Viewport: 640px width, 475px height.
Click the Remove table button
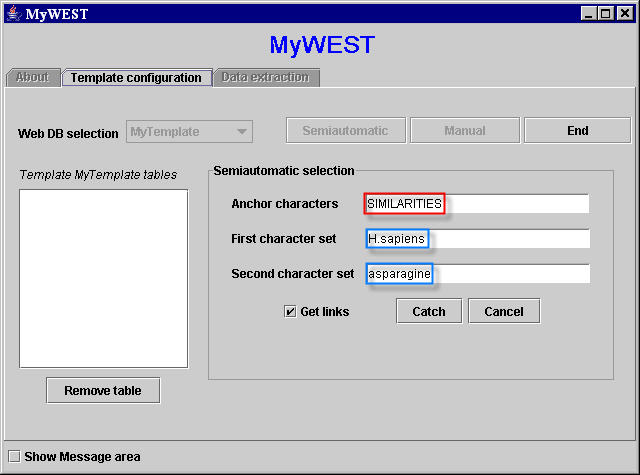pos(103,391)
